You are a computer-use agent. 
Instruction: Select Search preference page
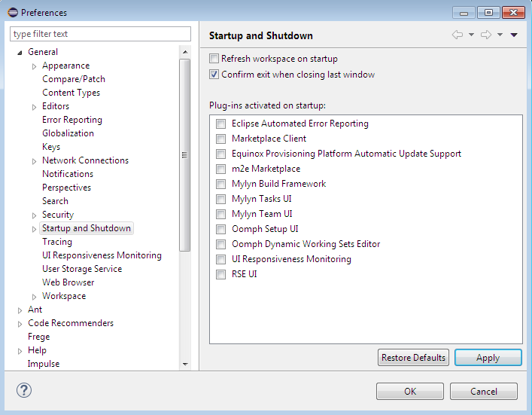point(55,201)
